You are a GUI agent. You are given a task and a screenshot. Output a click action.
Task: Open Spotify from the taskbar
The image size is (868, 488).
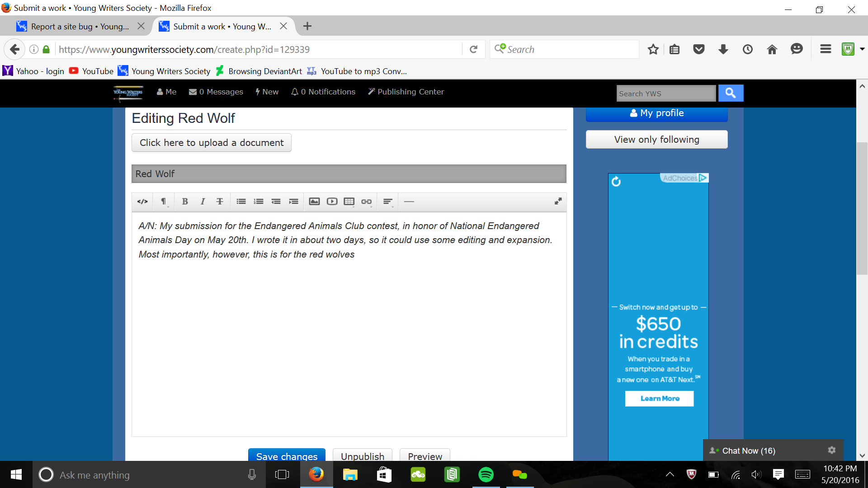(486, 474)
